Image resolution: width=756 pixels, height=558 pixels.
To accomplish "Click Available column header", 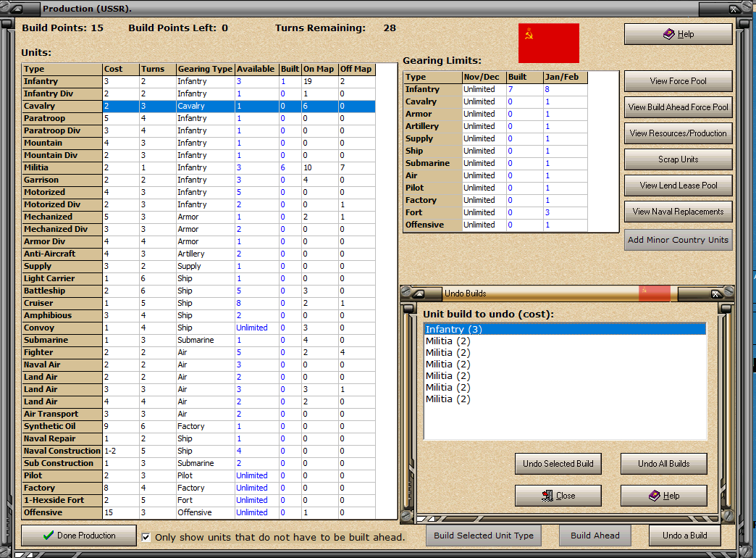I will (257, 69).
